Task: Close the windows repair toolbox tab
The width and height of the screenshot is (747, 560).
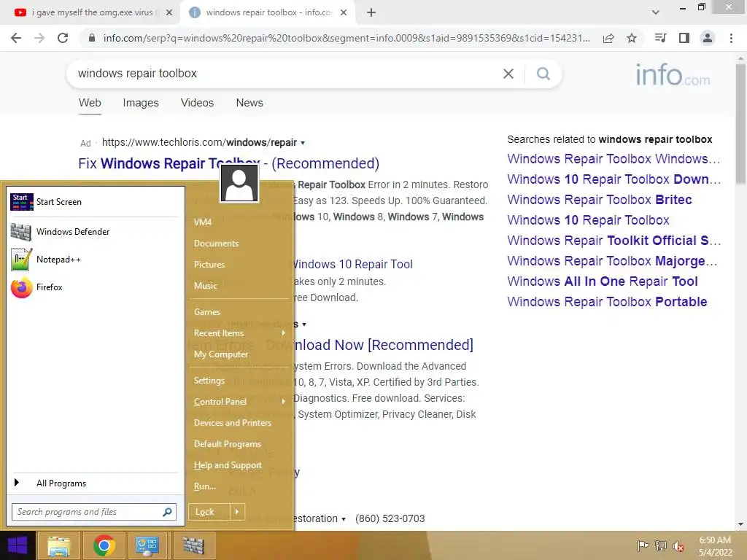Action: pyautogui.click(x=344, y=12)
